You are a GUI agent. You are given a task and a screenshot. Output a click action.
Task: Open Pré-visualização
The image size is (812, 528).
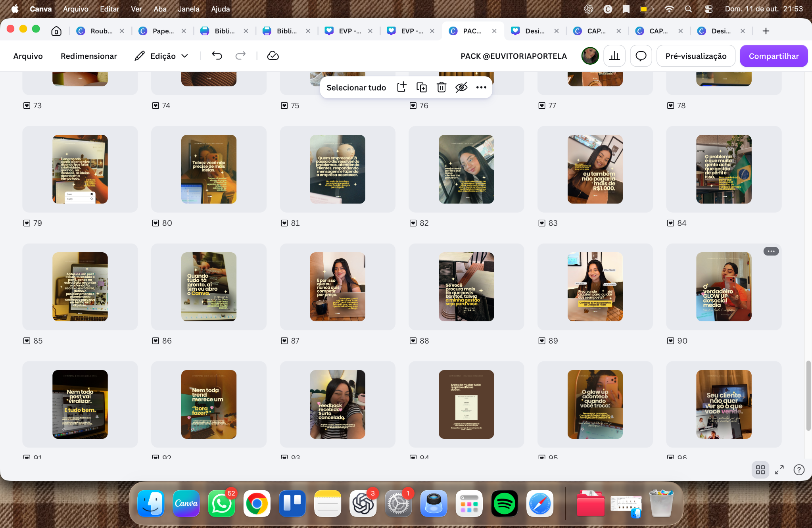coord(696,56)
